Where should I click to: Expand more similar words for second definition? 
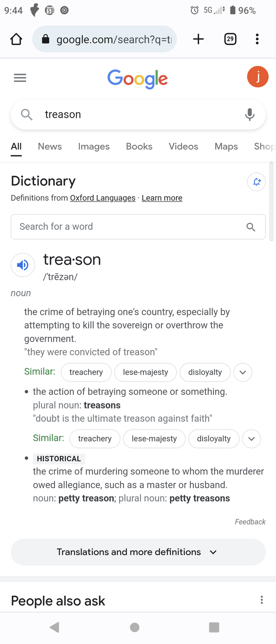tap(251, 439)
